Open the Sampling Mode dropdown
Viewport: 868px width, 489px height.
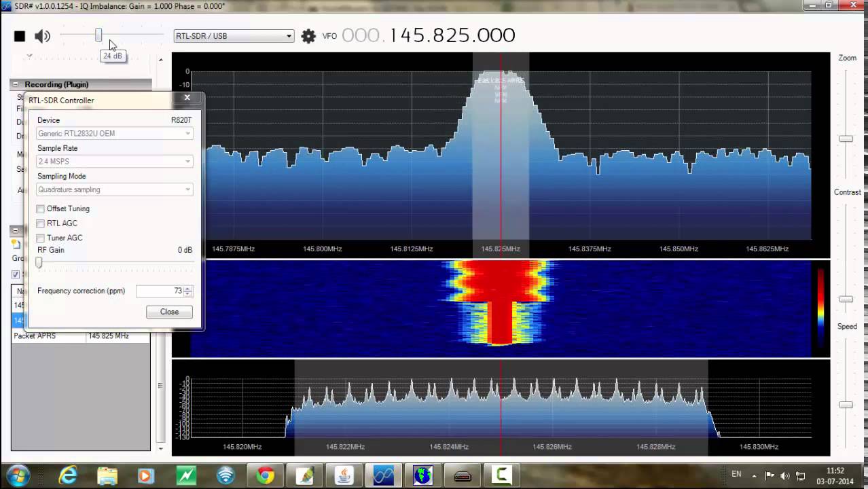(x=114, y=189)
